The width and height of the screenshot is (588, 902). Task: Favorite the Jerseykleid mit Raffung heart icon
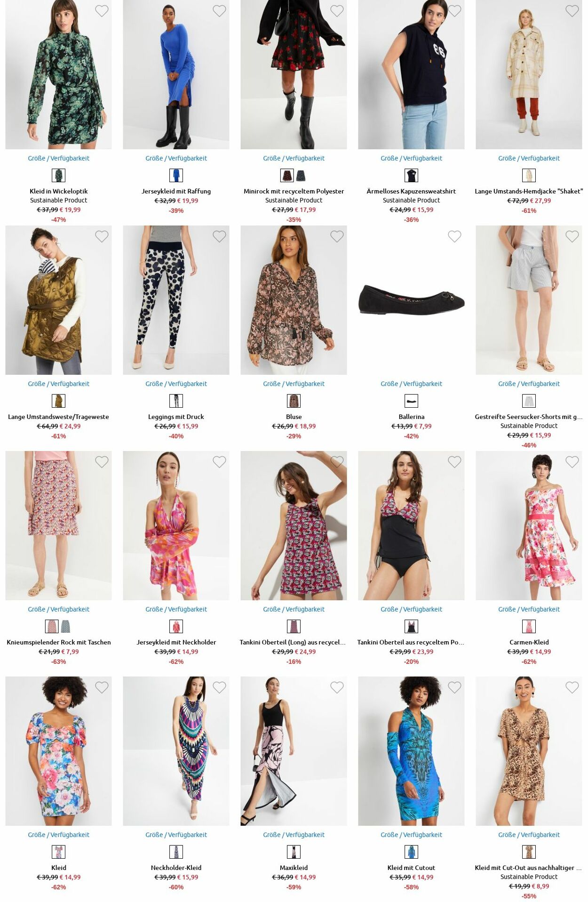click(219, 11)
